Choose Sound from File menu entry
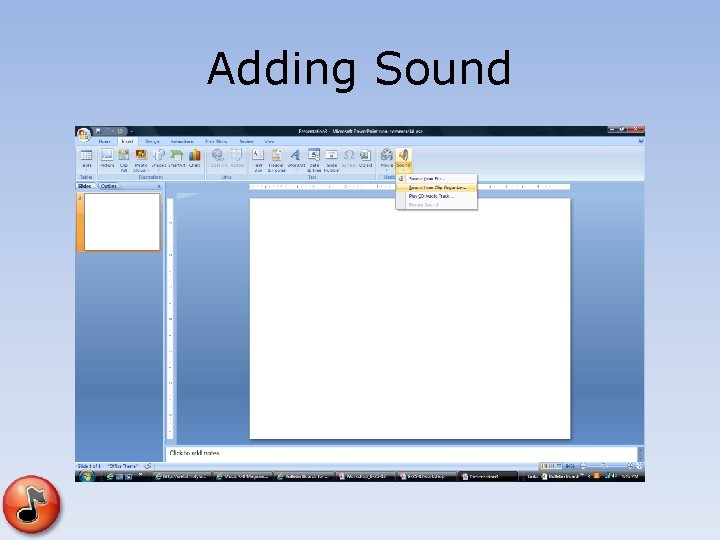Image resolution: width=720 pixels, height=540 pixels. [436, 179]
